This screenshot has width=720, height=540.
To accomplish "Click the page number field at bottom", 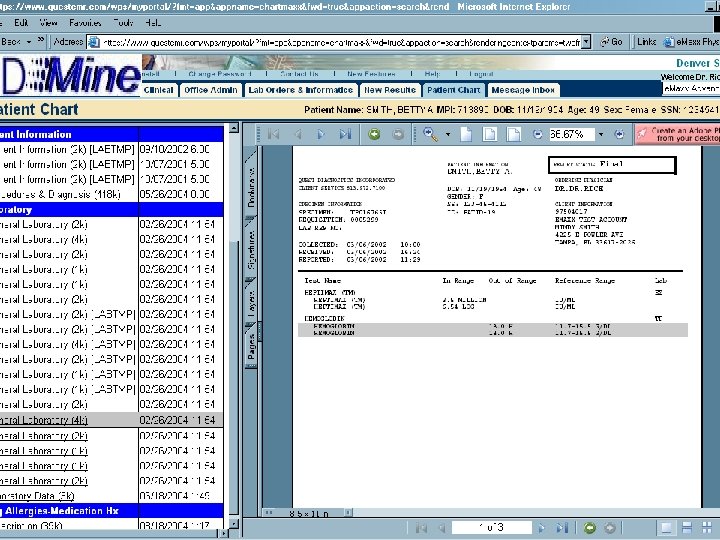I will [490, 527].
